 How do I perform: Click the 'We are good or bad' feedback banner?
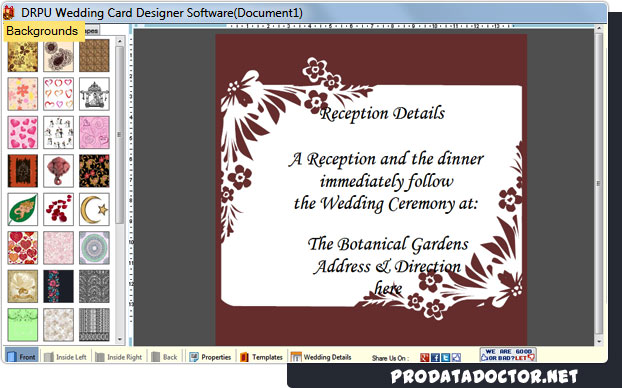(x=508, y=355)
